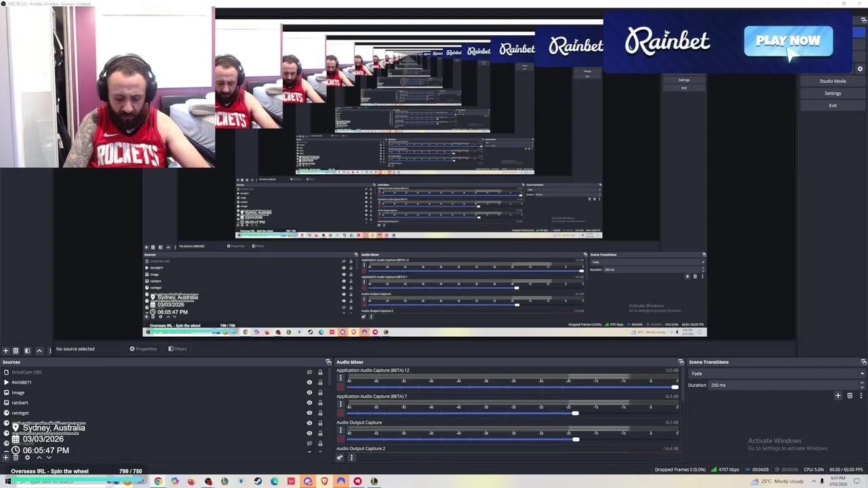This screenshot has width=868, height=488.
Task: Hide the Image source
Action: [309, 392]
